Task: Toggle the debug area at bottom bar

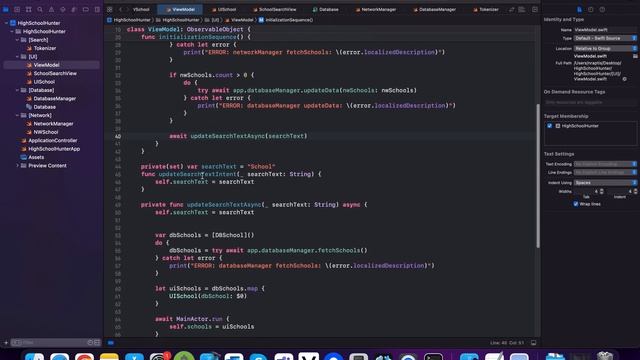Action: (533, 343)
